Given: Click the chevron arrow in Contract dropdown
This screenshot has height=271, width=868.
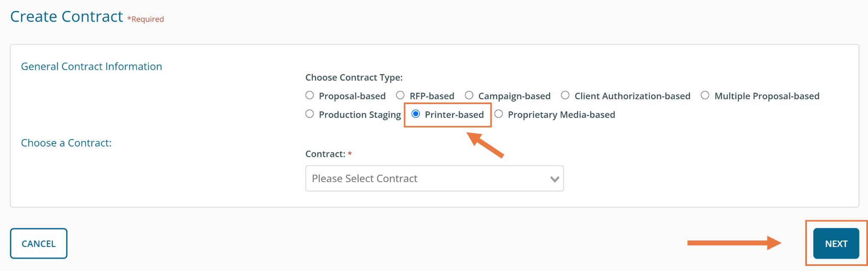Looking at the screenshot, I should tap(554, 179).
